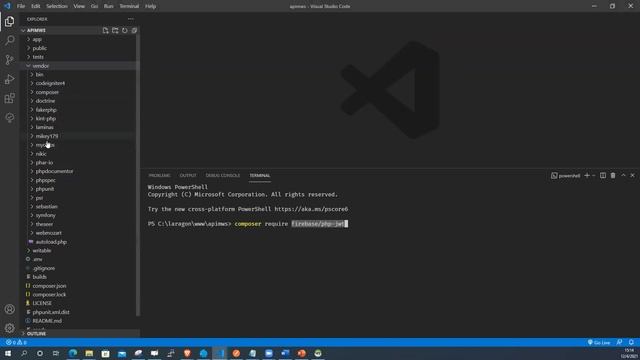This screenshot has height=360, width=640.
Task: Click the aka.ms/pscore6 link in terminal
Action: (x=311, y=209)
